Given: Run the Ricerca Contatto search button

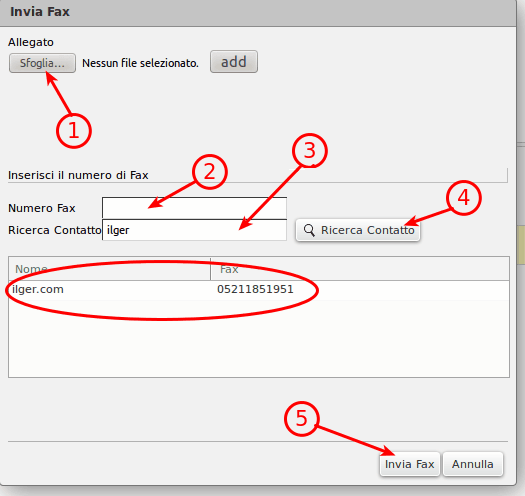Looking at the screenshot, I should [358, 230].
